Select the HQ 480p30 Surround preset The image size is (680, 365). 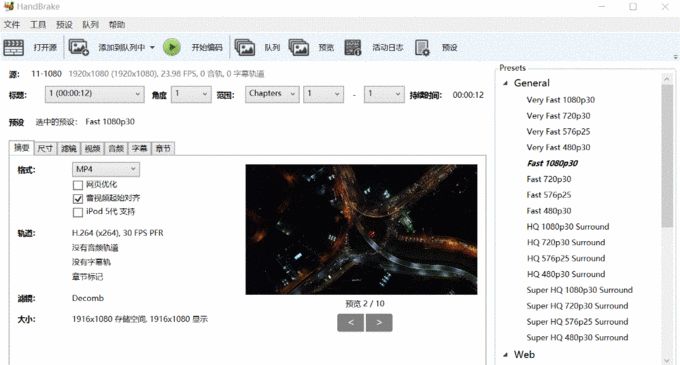coord(566,274)
